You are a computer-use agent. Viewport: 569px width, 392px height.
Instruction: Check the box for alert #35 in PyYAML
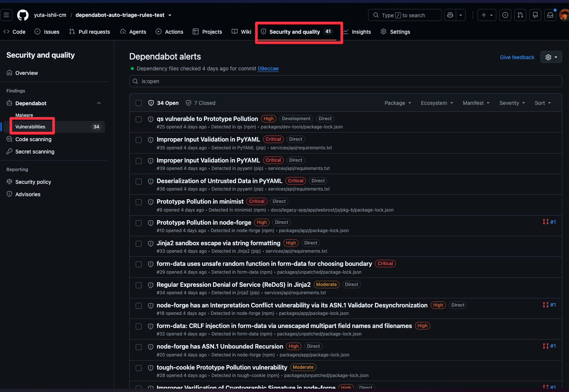pos(139,140)
